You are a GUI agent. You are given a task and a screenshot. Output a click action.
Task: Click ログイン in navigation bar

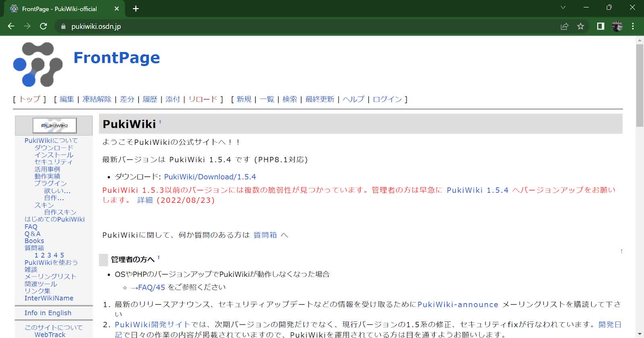click(387, 99)
